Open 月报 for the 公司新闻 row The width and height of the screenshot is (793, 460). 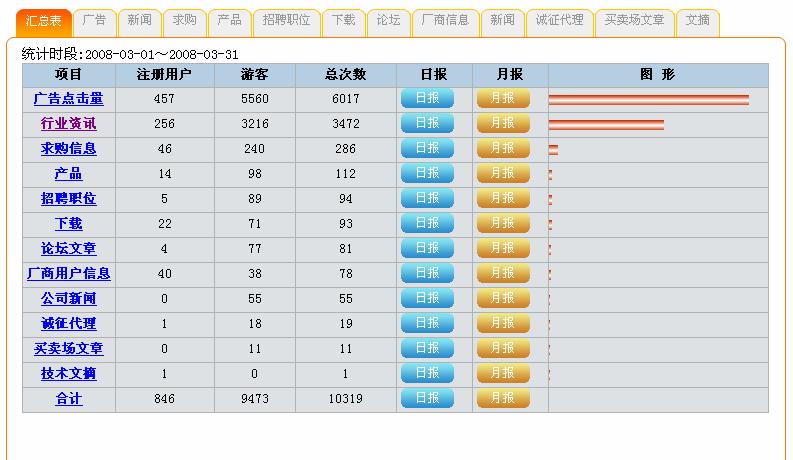click(502, 299)
